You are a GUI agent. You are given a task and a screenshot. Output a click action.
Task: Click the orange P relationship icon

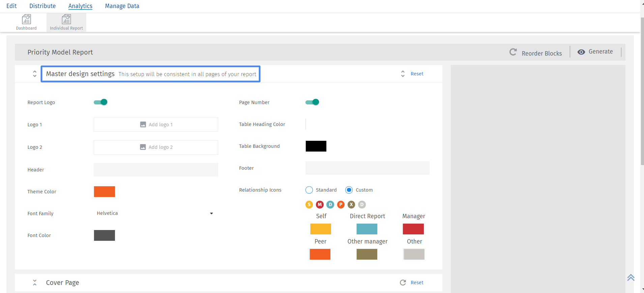point(341,204)
